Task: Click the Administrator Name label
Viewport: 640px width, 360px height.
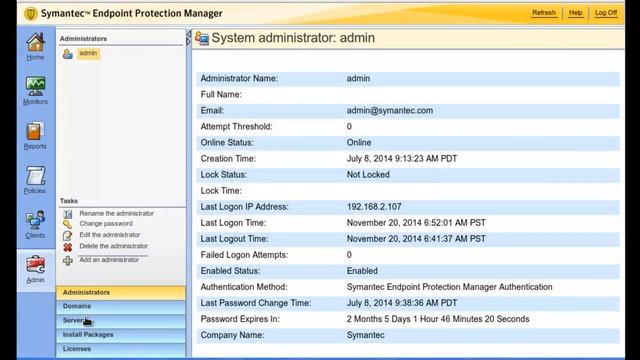Action: tap(239, 78)
